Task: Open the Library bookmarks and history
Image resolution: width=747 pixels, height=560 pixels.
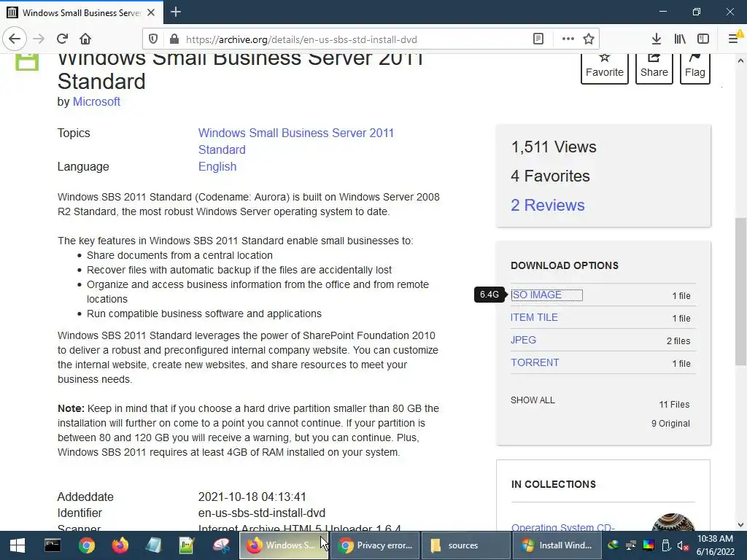Action: point(680,39)
